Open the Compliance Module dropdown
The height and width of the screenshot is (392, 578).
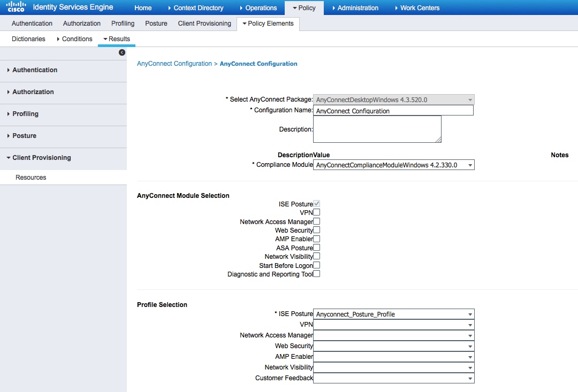(394, 165)
